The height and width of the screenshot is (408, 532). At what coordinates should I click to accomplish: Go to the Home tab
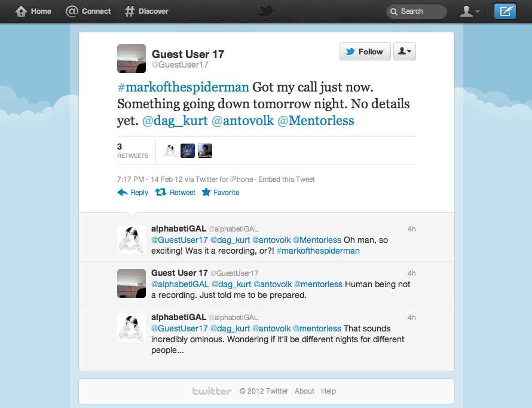(x=33, y=11)
